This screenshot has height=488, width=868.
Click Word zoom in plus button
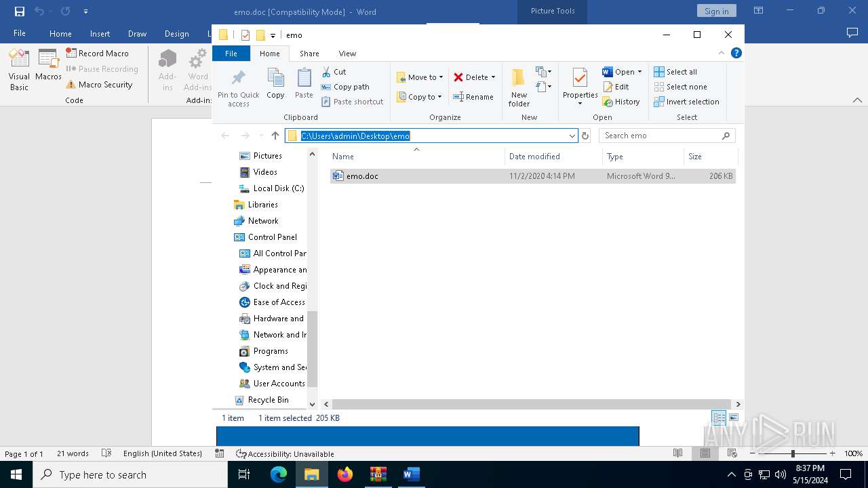tap(832, 453)
